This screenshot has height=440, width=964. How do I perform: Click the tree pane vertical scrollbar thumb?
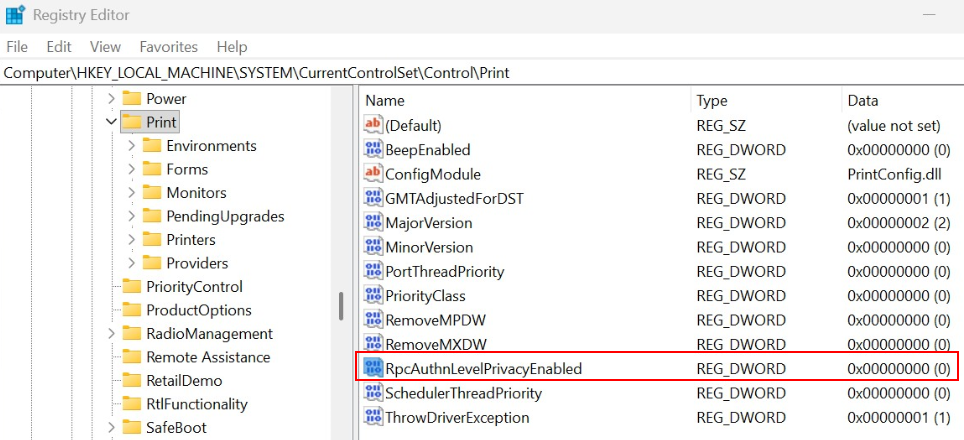coord(341,306)
